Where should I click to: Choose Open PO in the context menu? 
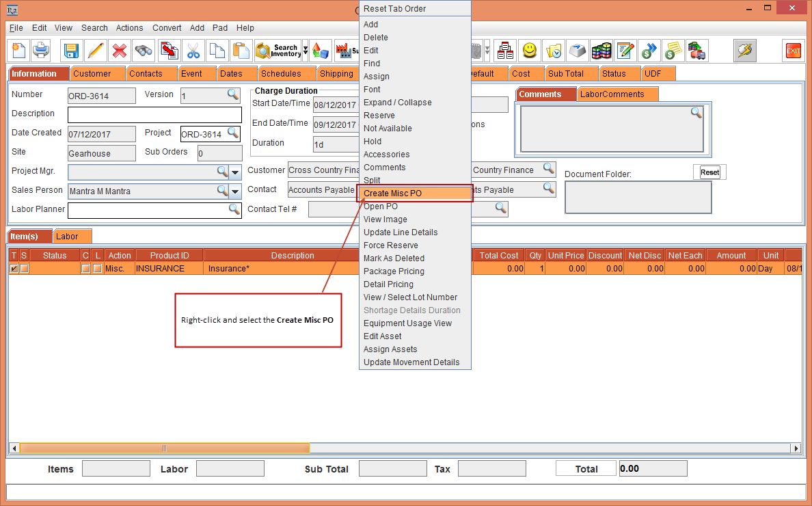[415, 206]
